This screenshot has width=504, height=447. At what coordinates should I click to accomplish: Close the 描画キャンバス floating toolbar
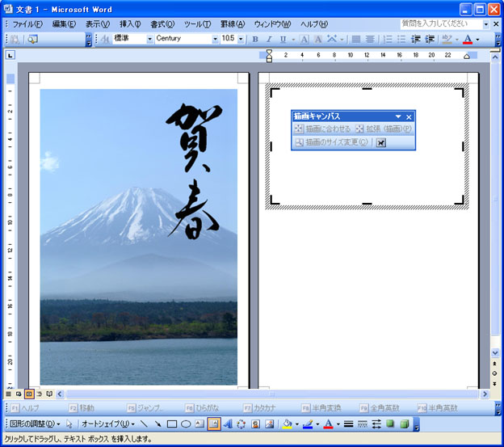[x=409, y=117]
